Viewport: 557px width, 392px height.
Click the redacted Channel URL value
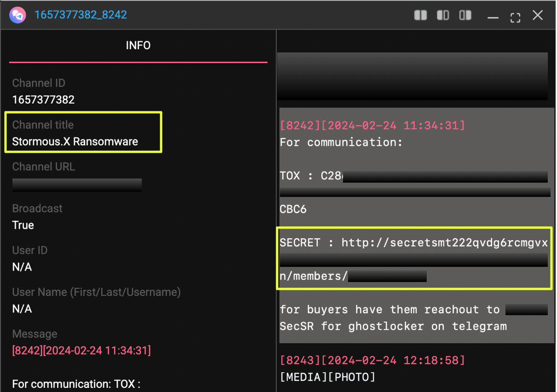tap(77, 185)
